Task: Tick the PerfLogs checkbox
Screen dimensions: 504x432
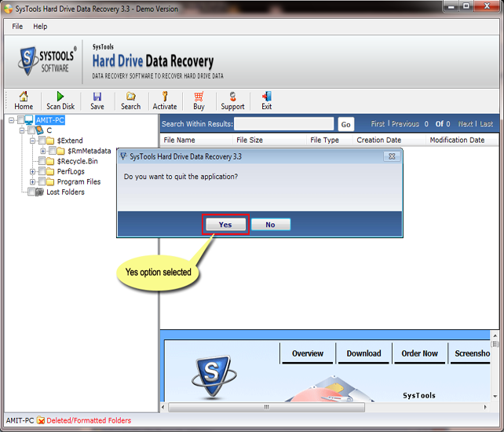Action: tap(42, 171)
